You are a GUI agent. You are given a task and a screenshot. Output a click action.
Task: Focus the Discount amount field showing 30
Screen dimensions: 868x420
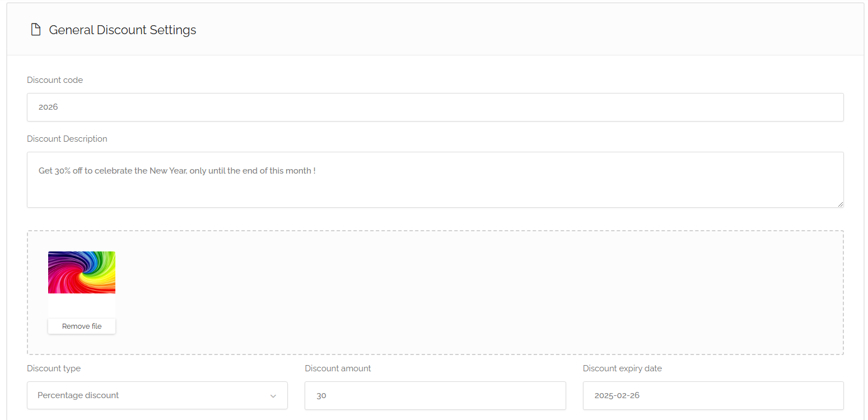[x=435, y=395]
